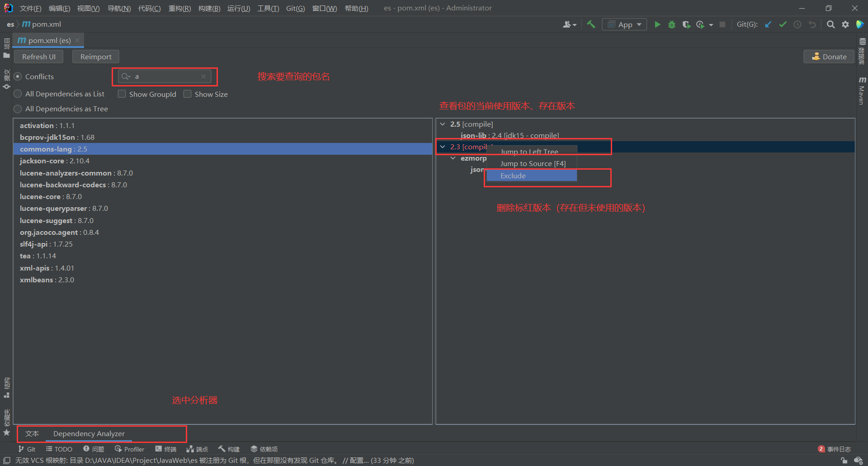This screenshot has width=868, height=466.
Task: Select lucene-queryparser : 8.7.0 entry
Action: [223, 208]
